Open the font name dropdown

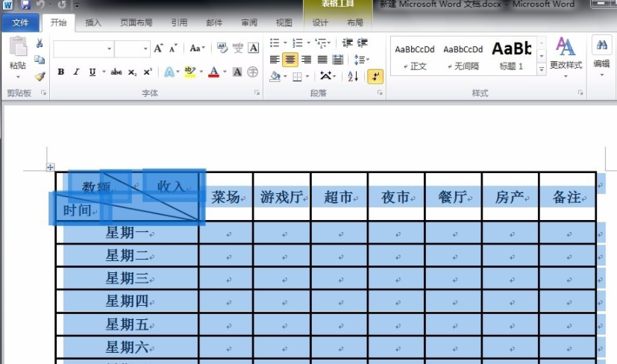click(x=109, y=48)
